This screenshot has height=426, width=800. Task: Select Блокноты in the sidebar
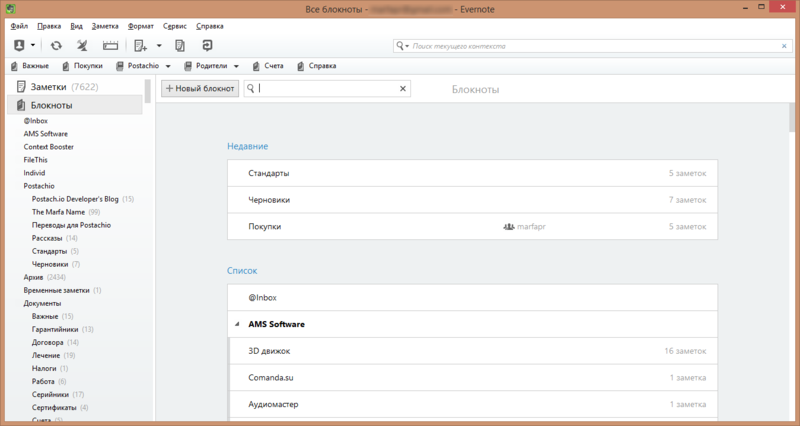click(x=74, y=105)
